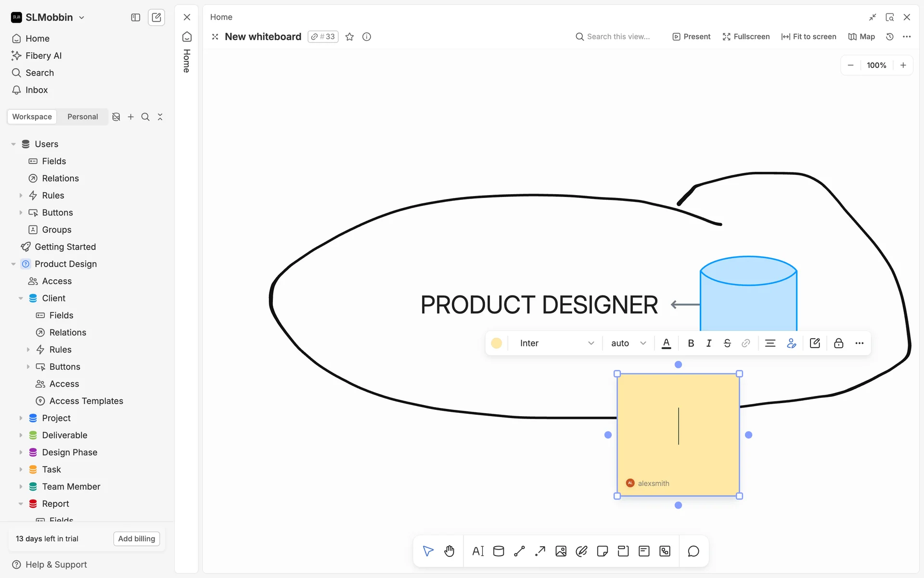Image resolution: width=924 pixels, height=578 pixels.
Task: Switch to the Workspace tab
Action: coord(32,117)
